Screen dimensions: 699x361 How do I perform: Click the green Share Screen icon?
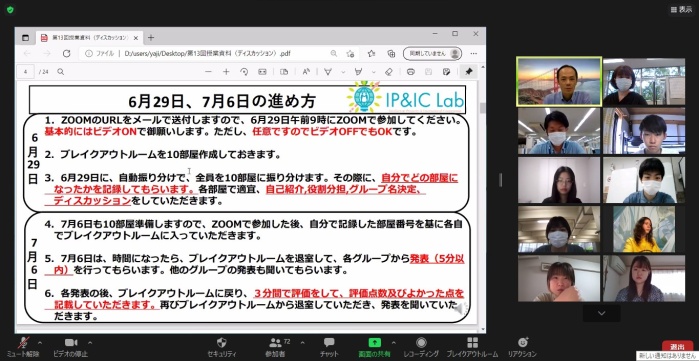coord(374,343)
